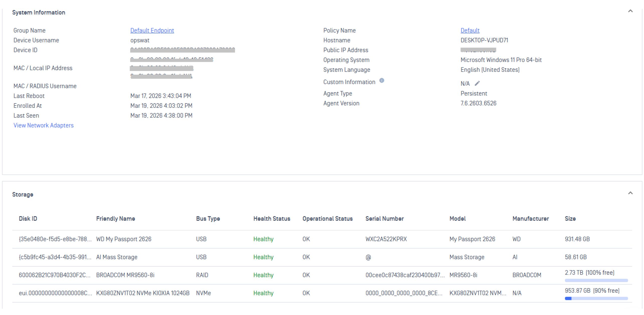Click truncated KIOXIA NVMe serial number
Image resolution: width=644 pixels, height=315 pixels.
[404, 293]
